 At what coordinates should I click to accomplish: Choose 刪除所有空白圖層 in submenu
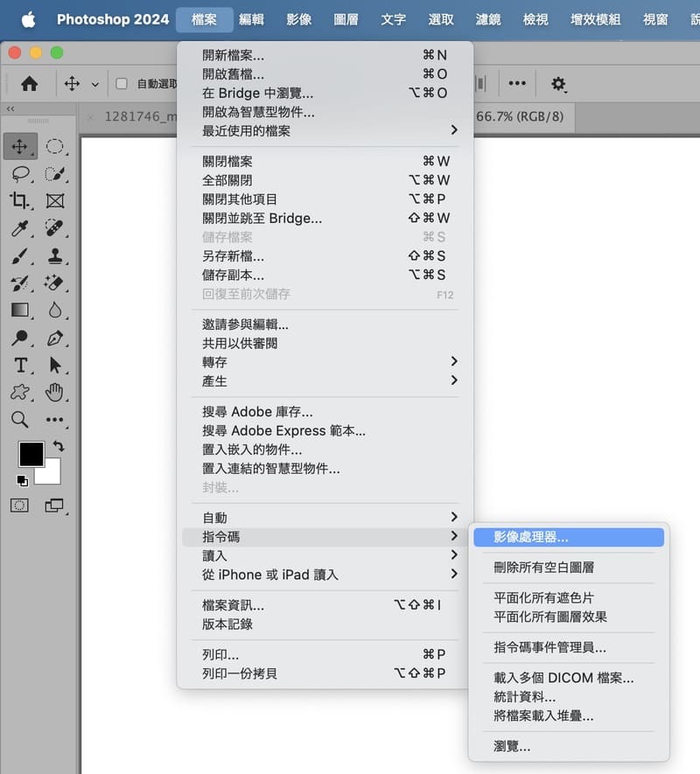pos(569,568)
